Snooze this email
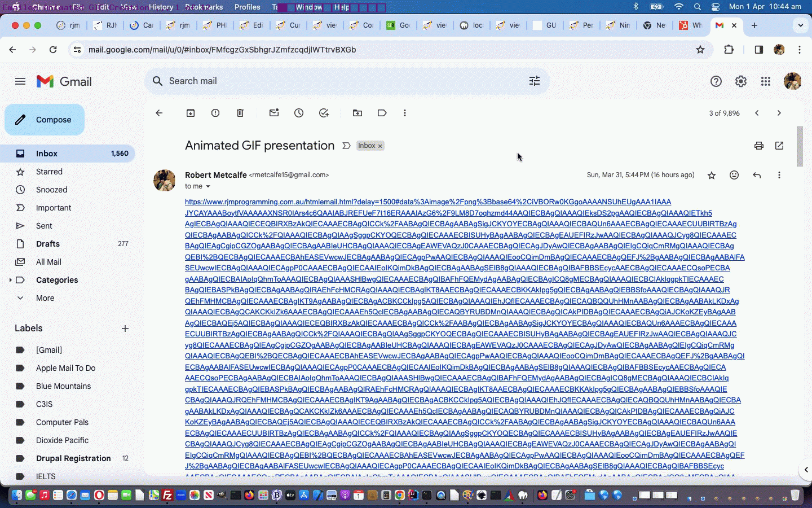 (299, 113)
